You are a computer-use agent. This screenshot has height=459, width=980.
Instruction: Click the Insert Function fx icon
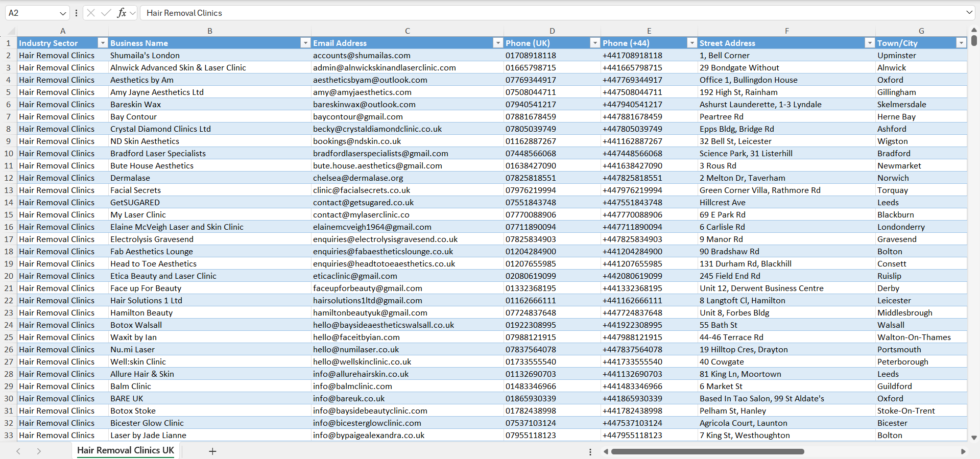pyautogui.click(x=122, y=13)
